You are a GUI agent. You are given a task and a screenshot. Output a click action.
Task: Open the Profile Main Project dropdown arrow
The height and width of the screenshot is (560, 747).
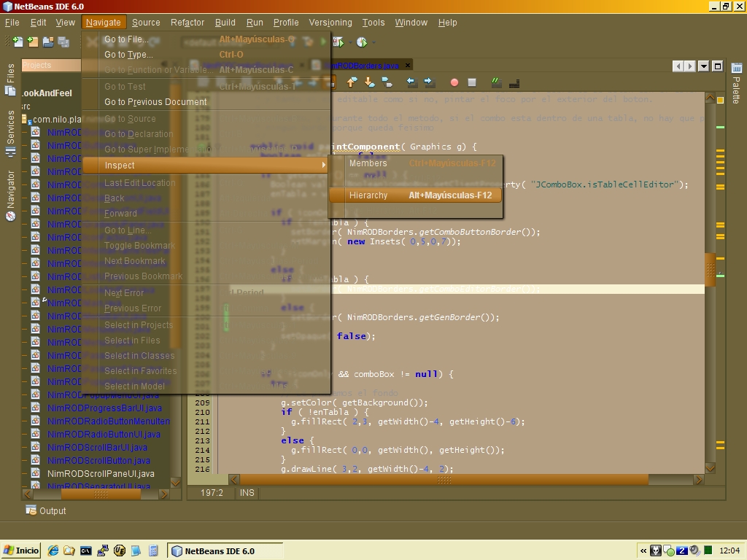point(373,42)
